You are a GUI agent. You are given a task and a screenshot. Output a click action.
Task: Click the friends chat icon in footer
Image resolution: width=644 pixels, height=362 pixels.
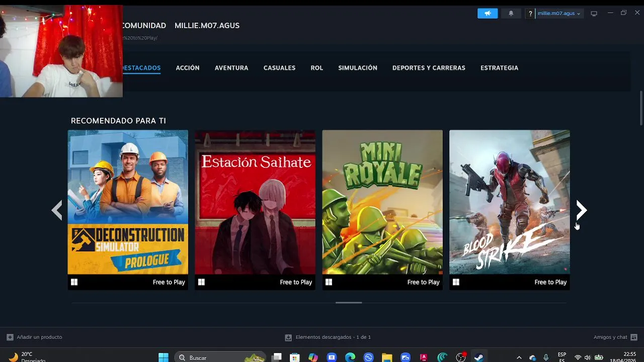(x=634, y=337)
